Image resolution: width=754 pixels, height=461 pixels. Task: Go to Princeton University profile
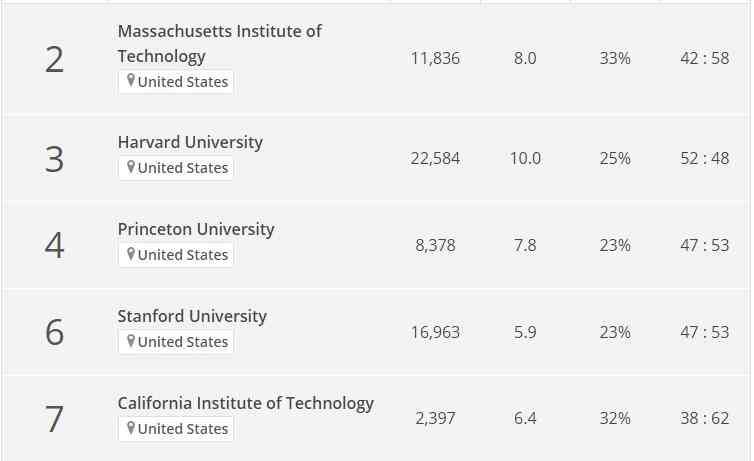click(x=196, y=229)
